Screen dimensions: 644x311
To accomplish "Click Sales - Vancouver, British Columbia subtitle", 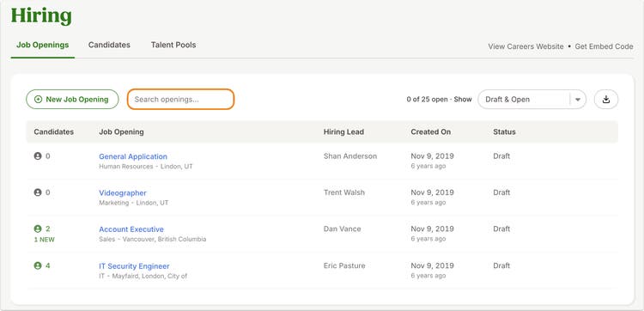I will [152, 239].
